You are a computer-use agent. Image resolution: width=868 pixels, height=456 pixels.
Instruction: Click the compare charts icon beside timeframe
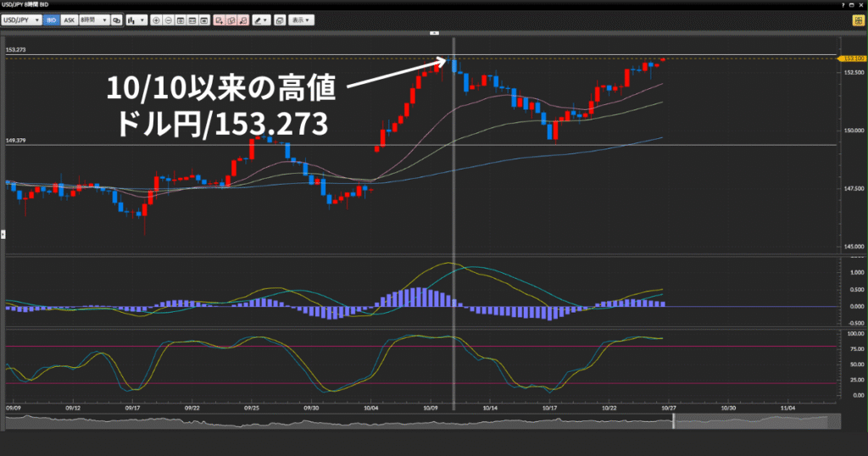click(x=116, y=19)
